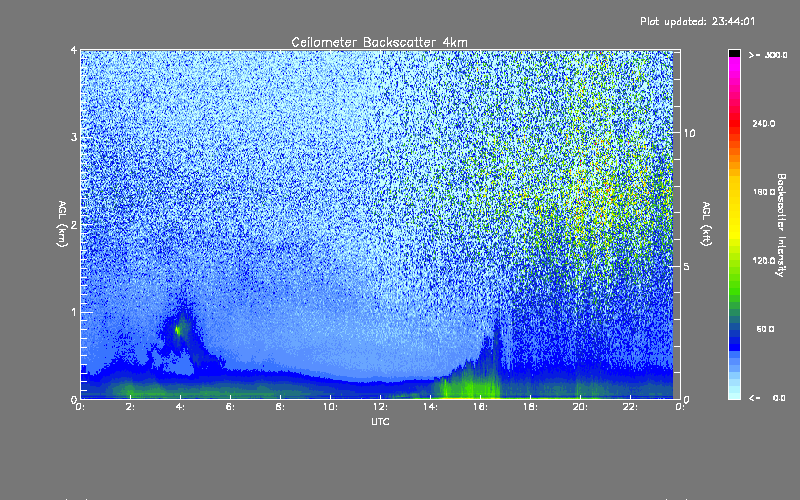The width and height of the screenshot is (800, 500).
Task: Click the "12:" UTC tick label
Action: 380,407
